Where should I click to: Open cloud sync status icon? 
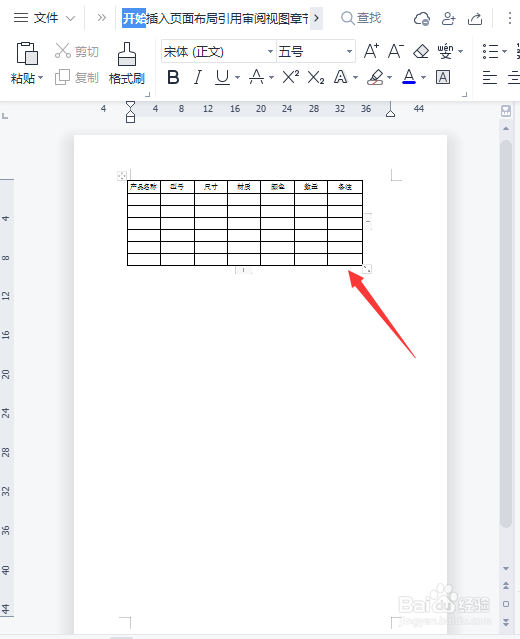(421, 18)
